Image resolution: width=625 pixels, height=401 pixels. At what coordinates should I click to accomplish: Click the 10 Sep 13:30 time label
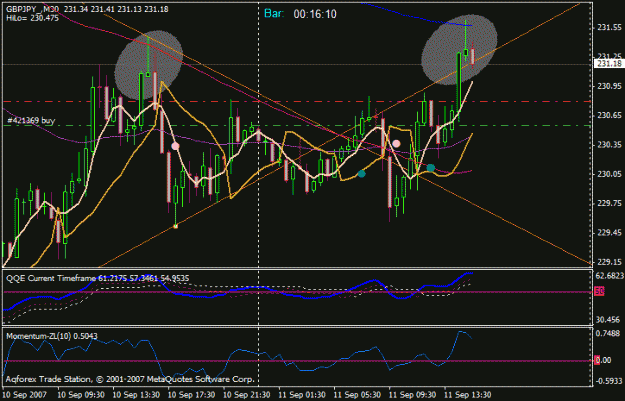pyautogui.click(x=136, y=395)
